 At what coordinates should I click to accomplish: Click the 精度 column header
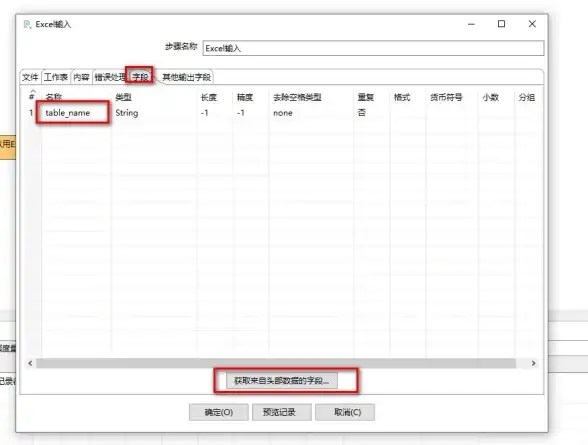[x=244, y=97]
